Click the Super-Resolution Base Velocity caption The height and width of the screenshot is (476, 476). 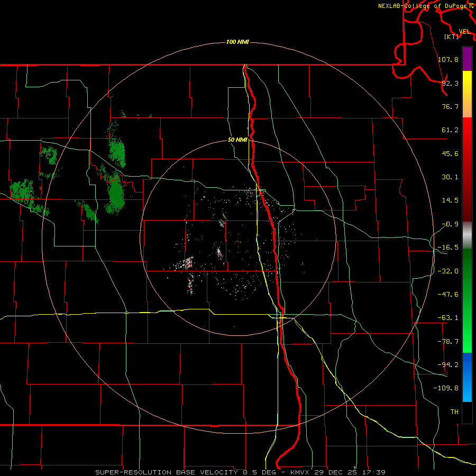(x=241, y=472)
